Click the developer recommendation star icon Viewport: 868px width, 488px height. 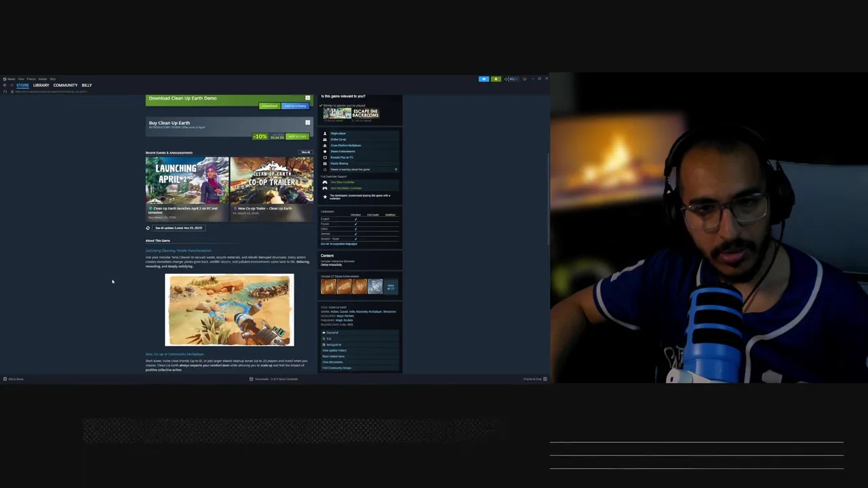coord(325,197)
